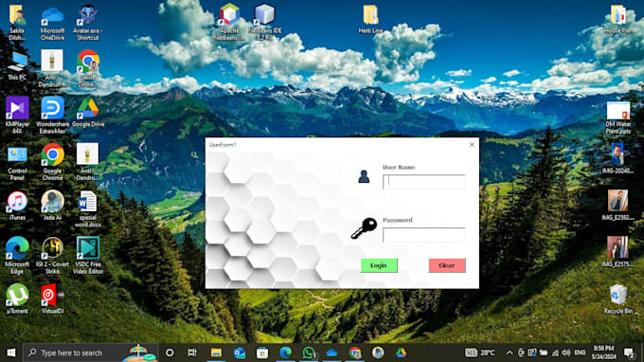Select the KMPlayer 64X desktop icon
644x362 pixels.
[17, 115]
